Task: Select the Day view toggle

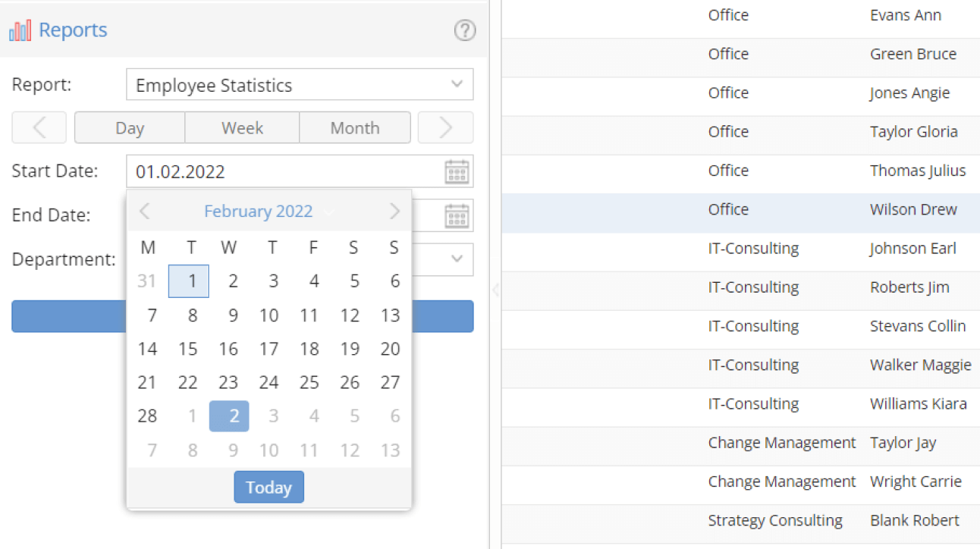Action: point(129,127)
